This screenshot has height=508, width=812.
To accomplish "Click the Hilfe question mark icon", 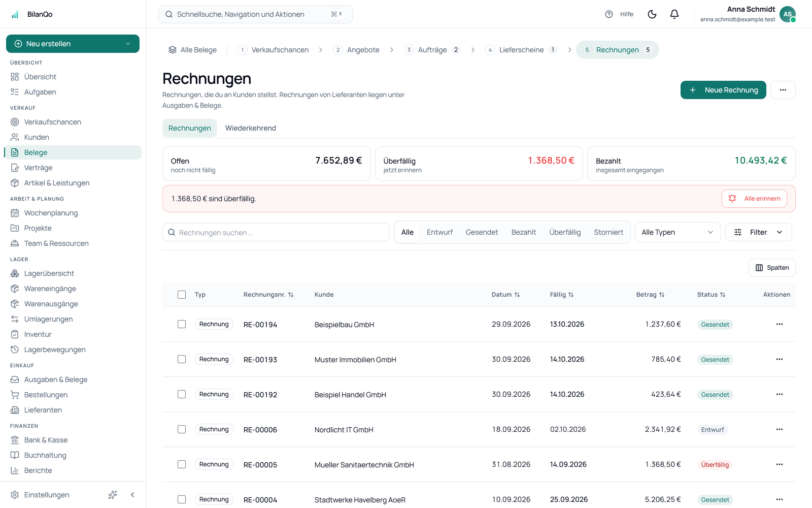I will pyautogui.click(x=609, y=14).
